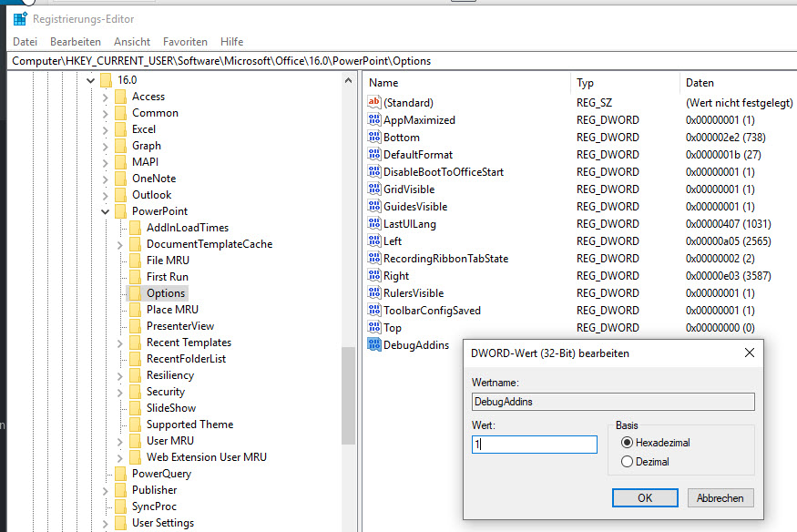The width and height of the screenshot is (797, 532).
Task: Close the DWORD-Wert bearbeiten dialog
Action: (x=750, y=353)
